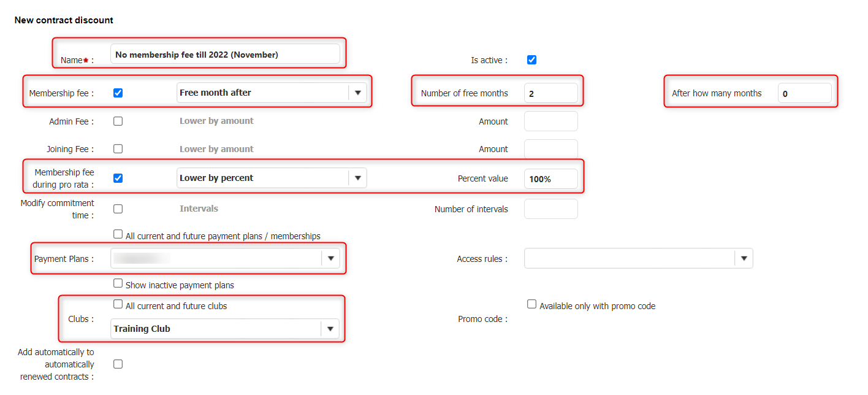Click the After how many months field
868x395 pixels.
click(x=804, y=94)
